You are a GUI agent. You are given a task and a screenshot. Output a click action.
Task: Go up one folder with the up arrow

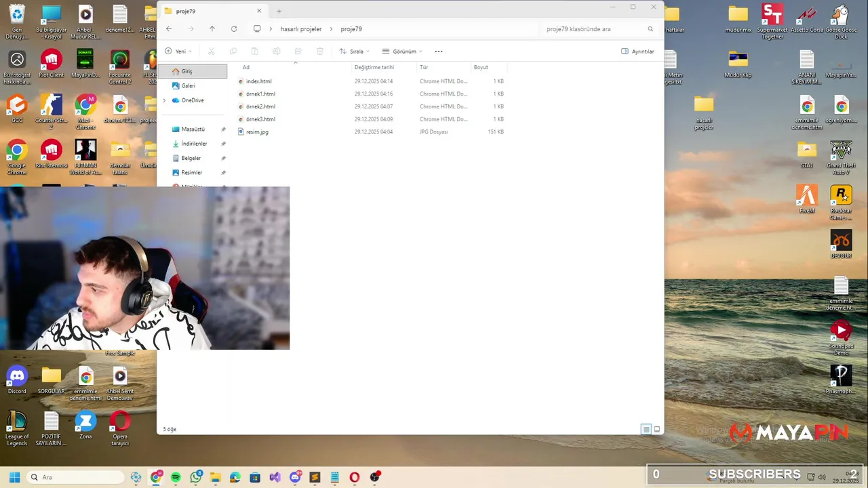(212, 29)
